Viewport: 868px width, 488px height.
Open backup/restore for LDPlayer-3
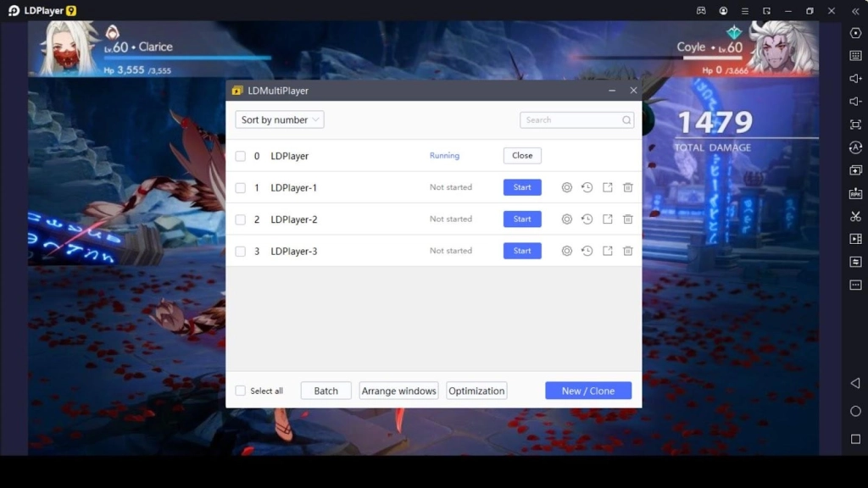point(587,251)
